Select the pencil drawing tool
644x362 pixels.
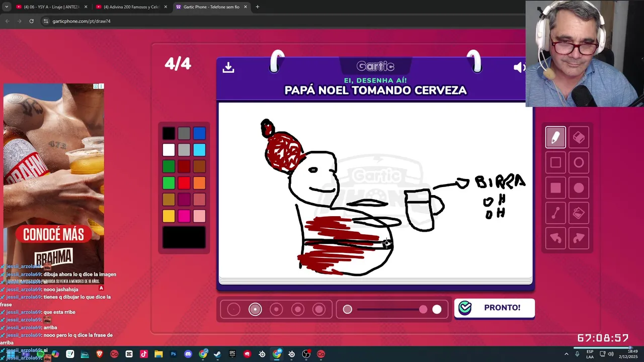click(x=555, y=137)
